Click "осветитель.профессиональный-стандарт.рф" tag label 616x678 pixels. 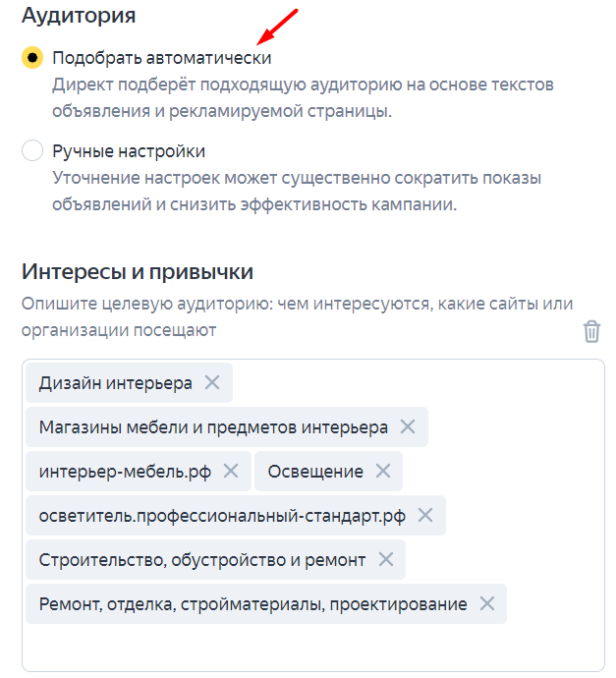(x=222, y=515)
